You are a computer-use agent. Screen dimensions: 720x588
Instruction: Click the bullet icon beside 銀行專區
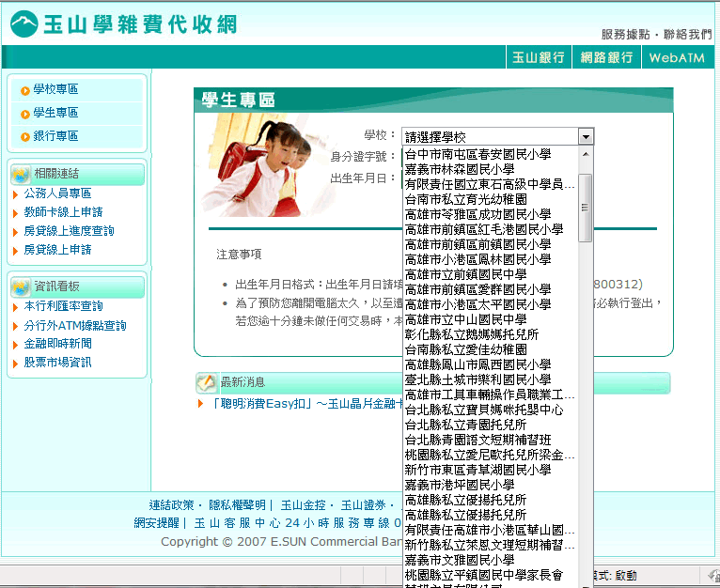pos(24,136)
